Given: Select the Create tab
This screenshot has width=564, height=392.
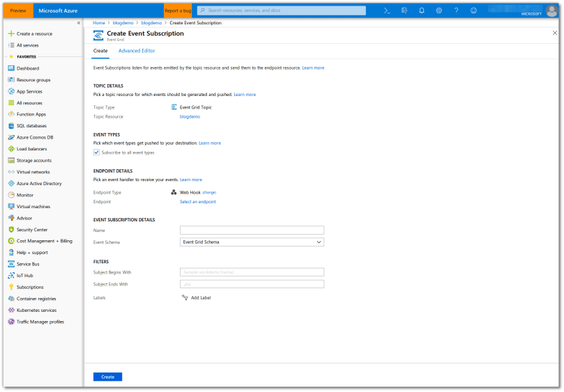Looking at the screenshot, I should click(100, 51).
